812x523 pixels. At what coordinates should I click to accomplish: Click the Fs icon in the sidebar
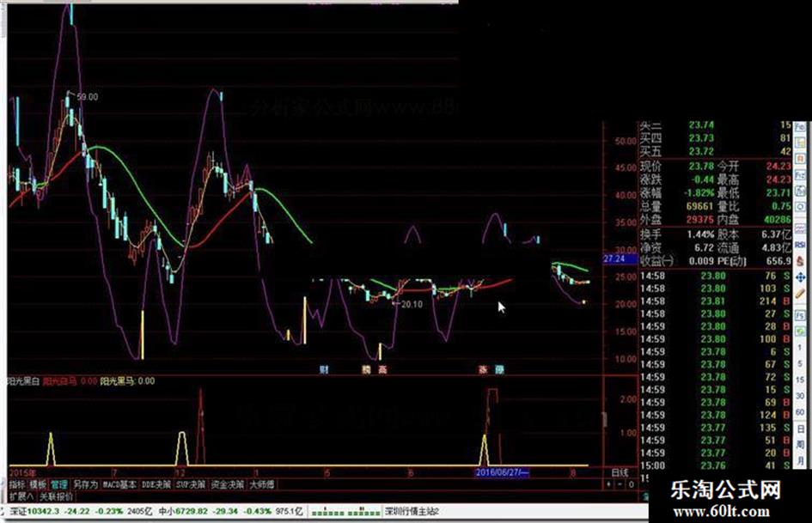click(x=800, y=315)
